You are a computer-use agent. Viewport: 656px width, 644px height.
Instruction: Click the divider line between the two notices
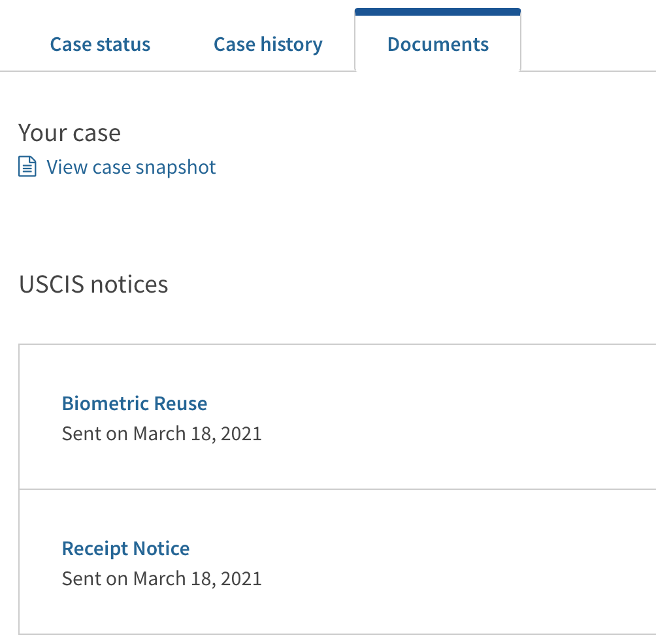[x=337, y=489]
